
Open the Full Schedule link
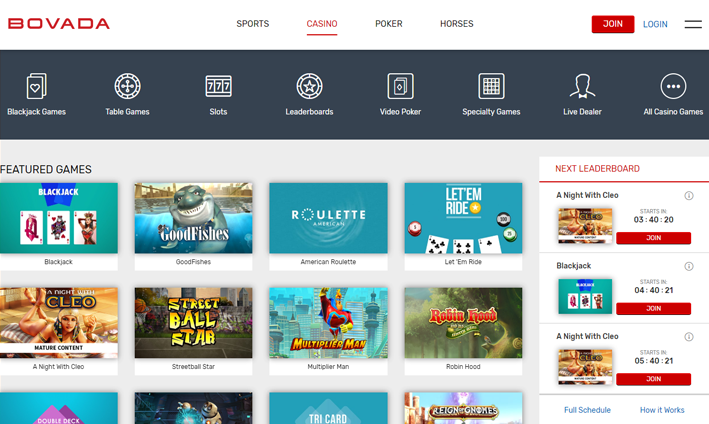(587, 410)
